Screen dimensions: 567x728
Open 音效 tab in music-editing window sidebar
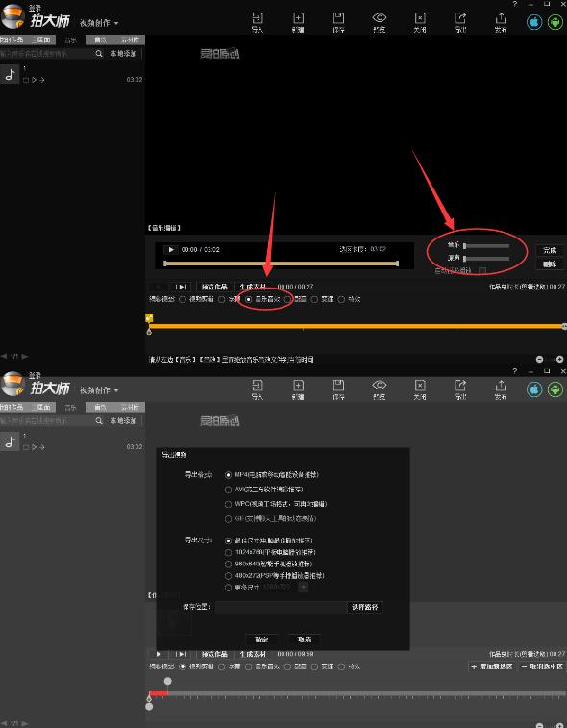pyautogui.click(x=100, y=40)
